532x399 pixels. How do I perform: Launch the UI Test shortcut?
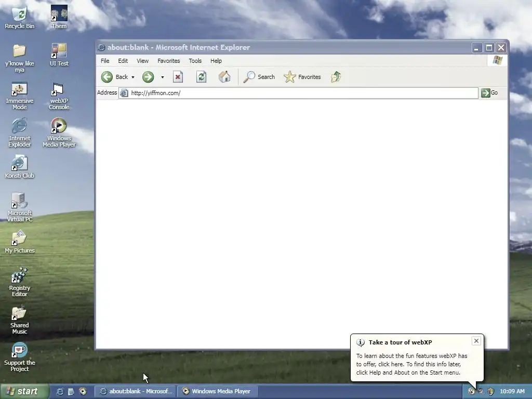pyautogui.click(x=59, y=55)
